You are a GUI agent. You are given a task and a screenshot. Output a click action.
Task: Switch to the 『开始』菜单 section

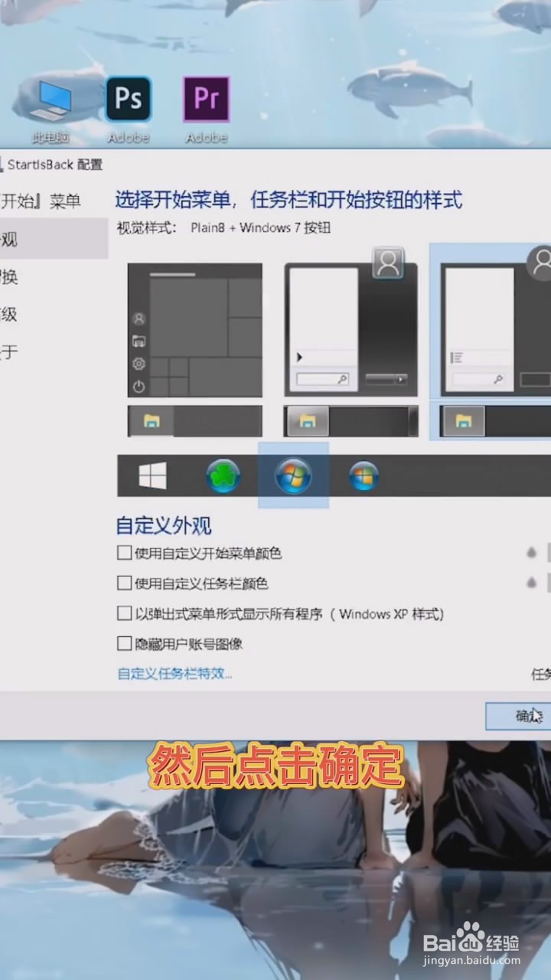click(x=40, y=201)
